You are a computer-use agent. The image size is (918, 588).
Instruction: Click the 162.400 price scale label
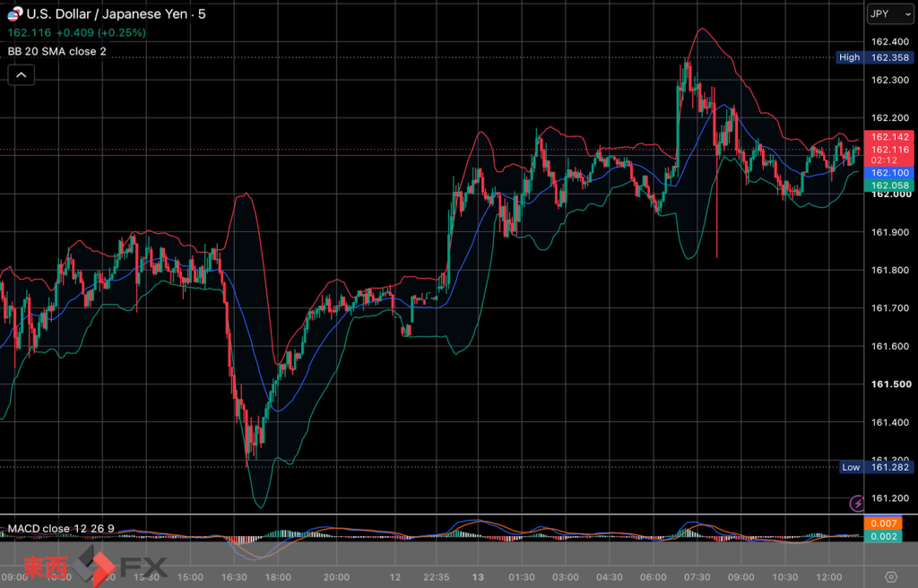[890, 41]
